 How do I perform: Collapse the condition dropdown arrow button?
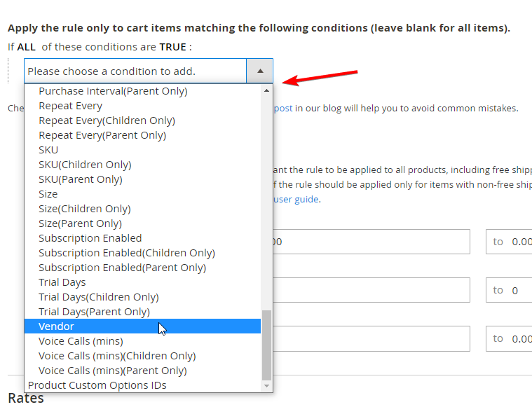[x=260, y=71]
